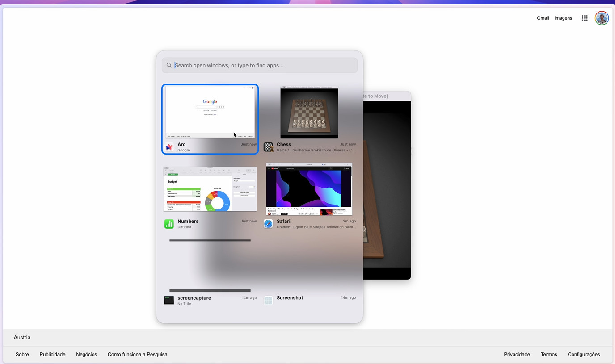Viewport: 615px width, 364px height.
Task: Focus the 'Search open windows' field
Action: click(x=260, y=65)
